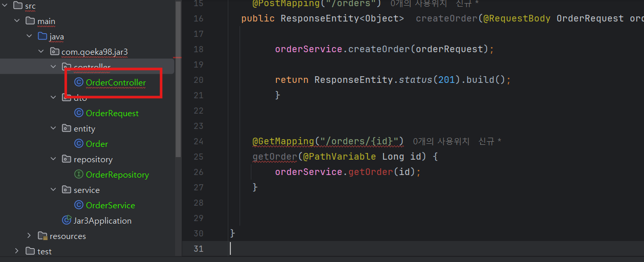The width and height of the screenshot is (644, 262).
Task: Collapse the java folder chevron
Action: point(29,36)
